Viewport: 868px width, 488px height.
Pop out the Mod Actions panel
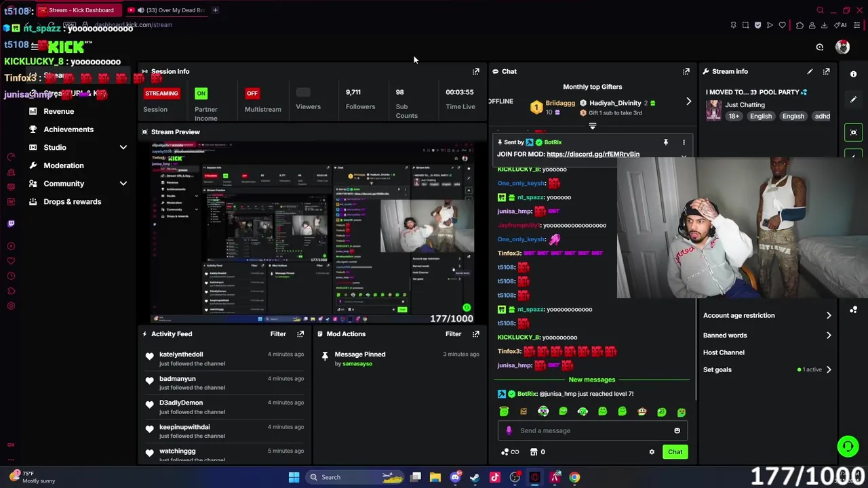(x=476, y=334)
